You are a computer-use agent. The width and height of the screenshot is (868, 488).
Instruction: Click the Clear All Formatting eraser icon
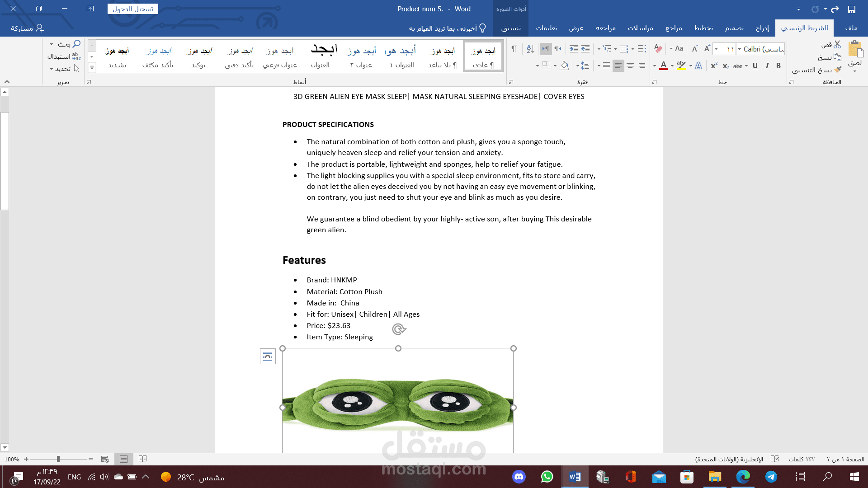pyautogui.click(x=658, y=49)
